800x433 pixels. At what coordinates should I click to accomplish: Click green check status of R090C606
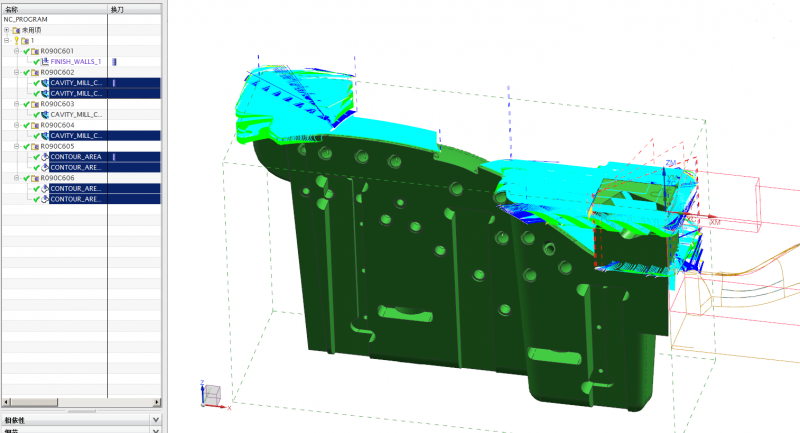click(27, 178)
